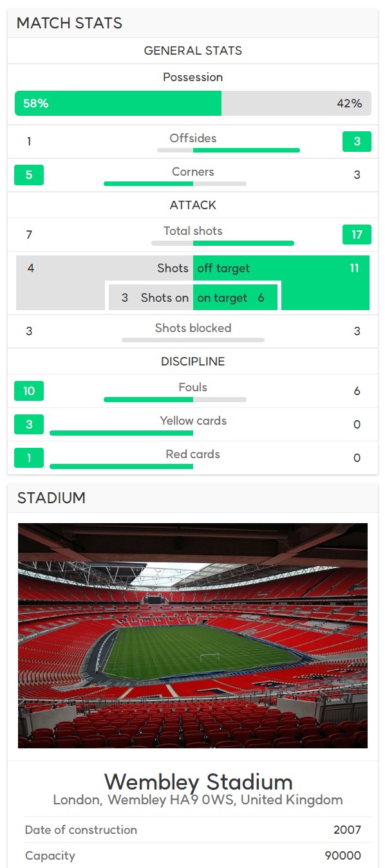385x868 pixels.
Task: Click the Yellow cards badge showing 3
Action: pyautogui.click(x=29, y=424)
